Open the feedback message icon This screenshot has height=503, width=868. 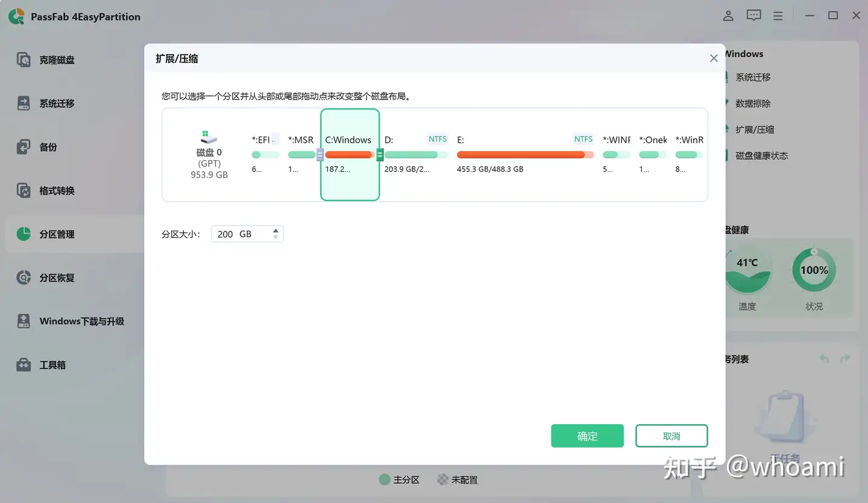coord(753,16)
